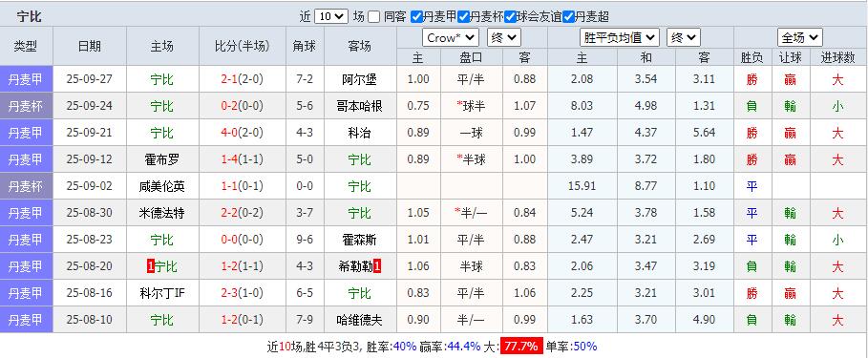
Task: Click the 比分(半场) column header
Action: [243, 47]
